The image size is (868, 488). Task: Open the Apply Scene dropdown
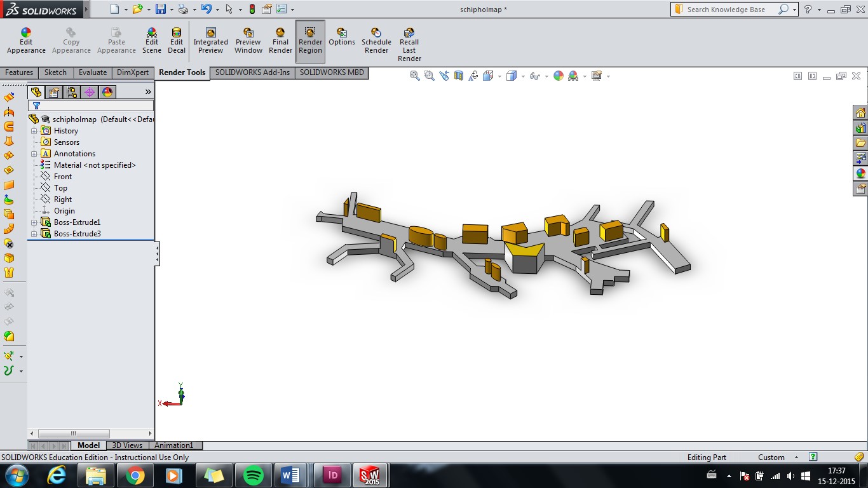coord(584,76)
